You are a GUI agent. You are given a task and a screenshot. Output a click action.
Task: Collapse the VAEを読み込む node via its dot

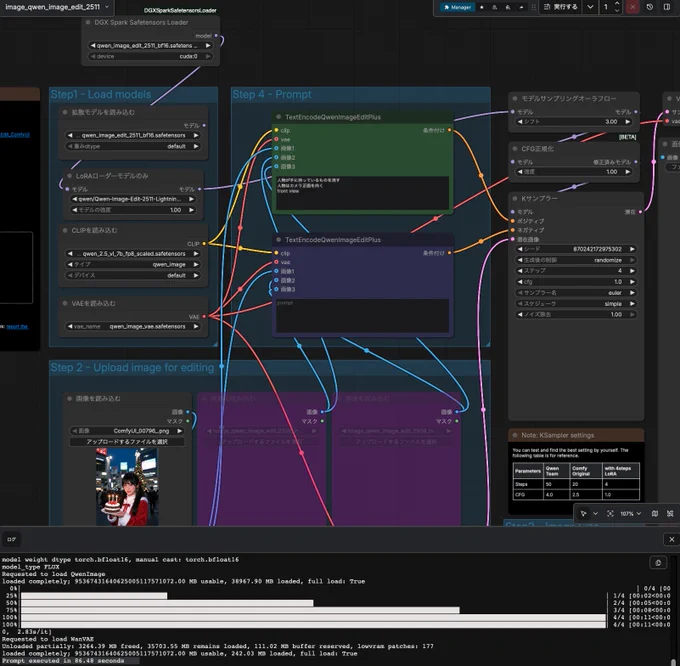(65, 304)
